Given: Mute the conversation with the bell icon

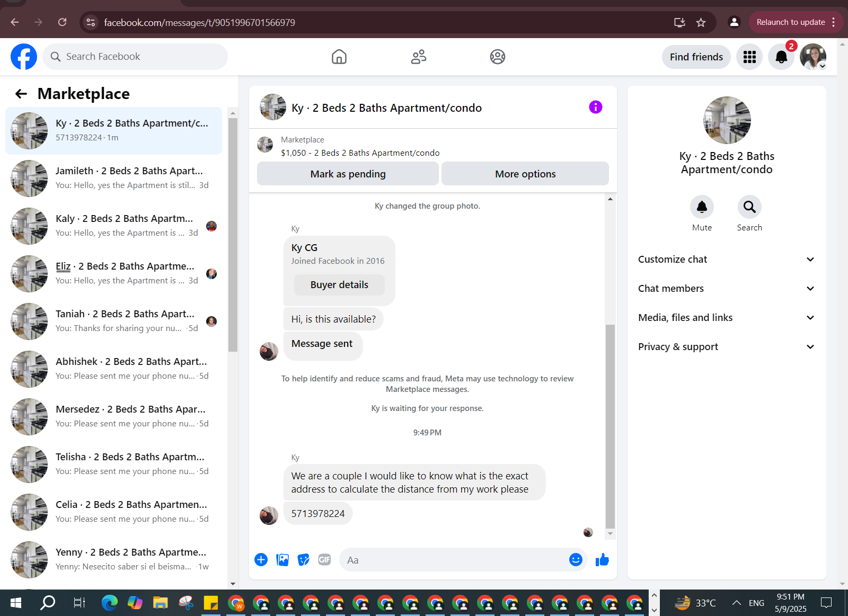Looking at the screenshot, I should tap(702, 207).
